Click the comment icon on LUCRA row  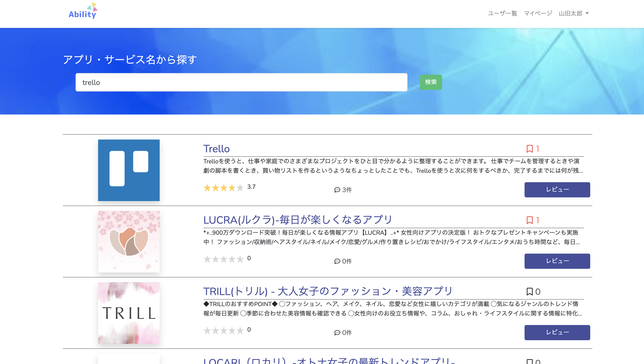[x=337, y=261]
